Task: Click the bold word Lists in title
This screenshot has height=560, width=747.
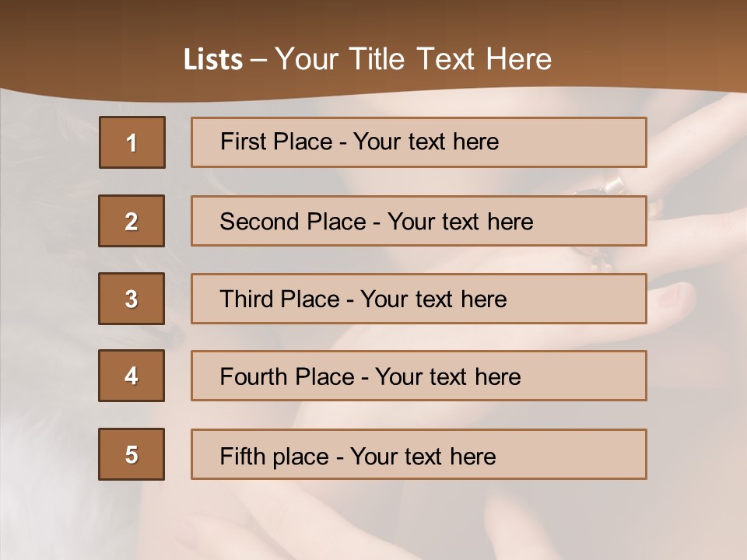Action: click(212, 60)
